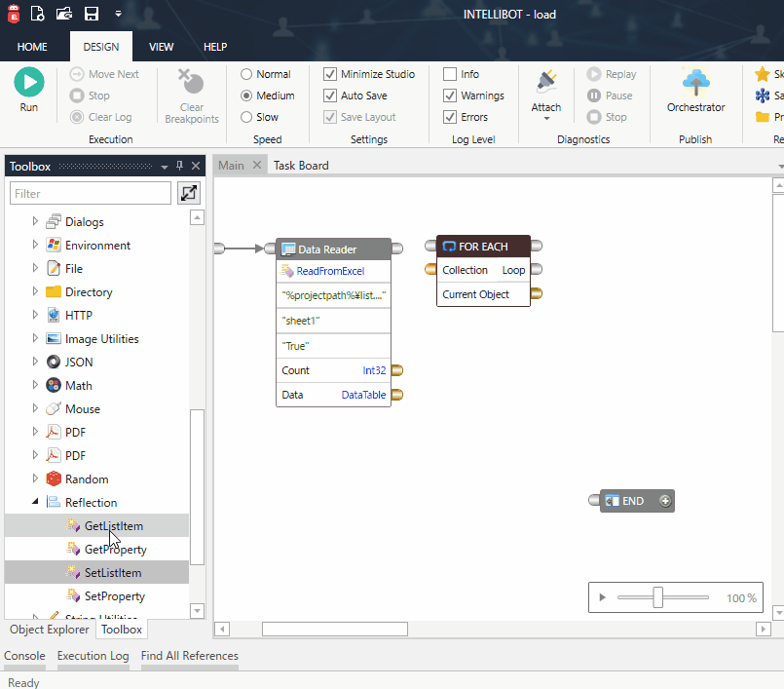Screen dimensions: 784x689
Task: Click the pin icon on the Toolbox panel
Action: (x=178, y=166)
